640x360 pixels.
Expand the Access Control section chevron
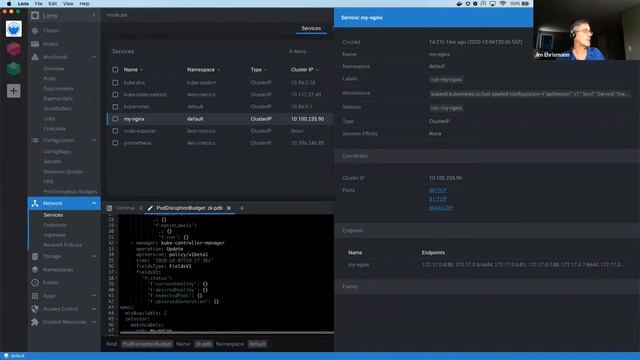point(94,309)
